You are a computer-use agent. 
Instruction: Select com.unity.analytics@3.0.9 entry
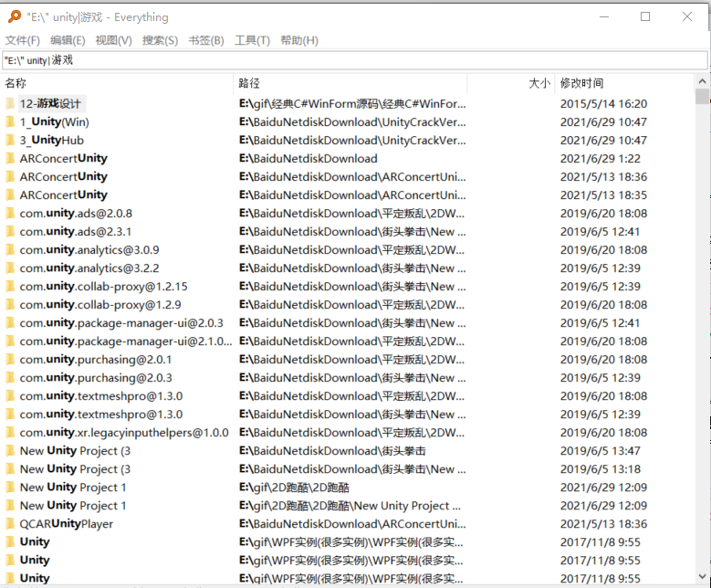pyautogui.click(x=89, y=250)
